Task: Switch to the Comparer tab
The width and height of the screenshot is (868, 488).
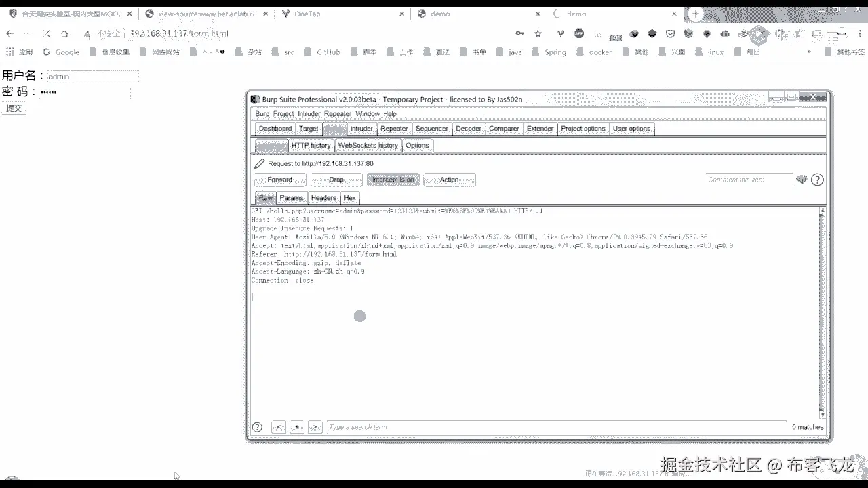Action: pyautogui.click(x=504, y=129)
